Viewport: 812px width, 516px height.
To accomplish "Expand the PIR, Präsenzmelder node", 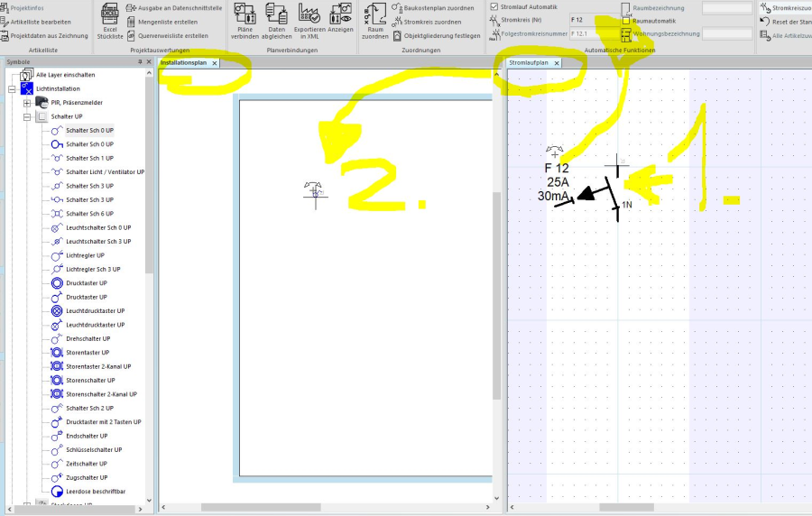I will tap(27, 103).
